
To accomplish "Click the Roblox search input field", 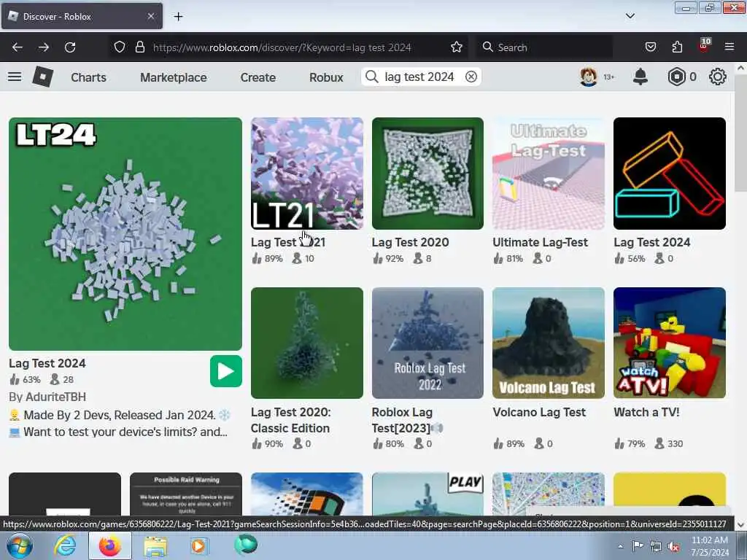I will pyautogui.click(x=422, y=77).
